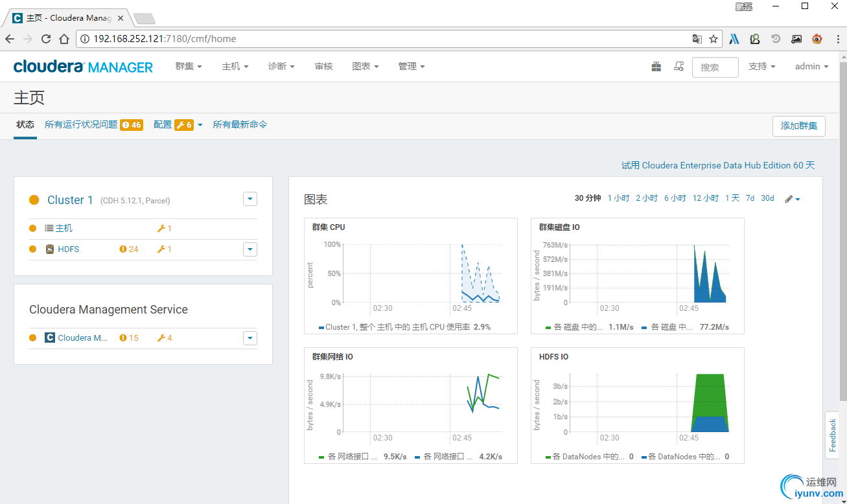847x504 pixels.
Task: Open the Chrome three-dot menu
Action: click(x=837, y=39)
